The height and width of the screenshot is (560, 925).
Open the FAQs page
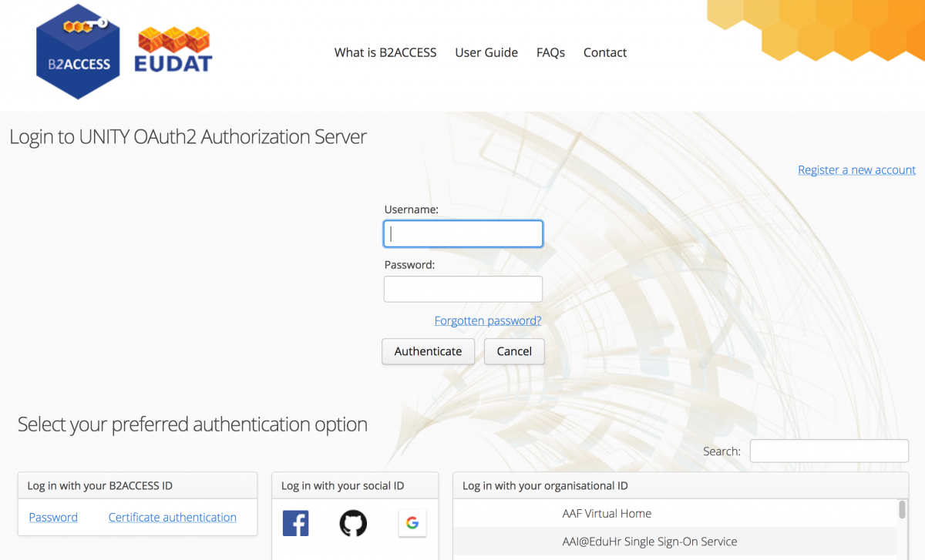[x=550, y=52]
